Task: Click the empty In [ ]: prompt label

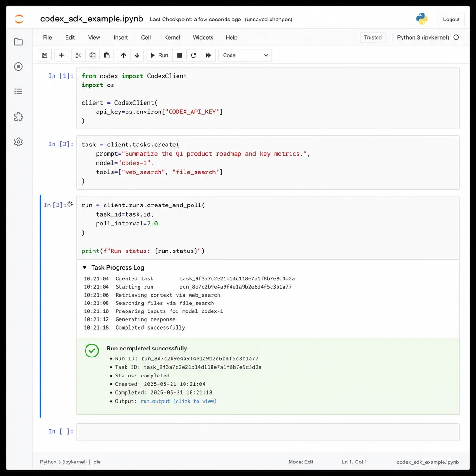Action: pyautogui.click(x=61, y=431)
